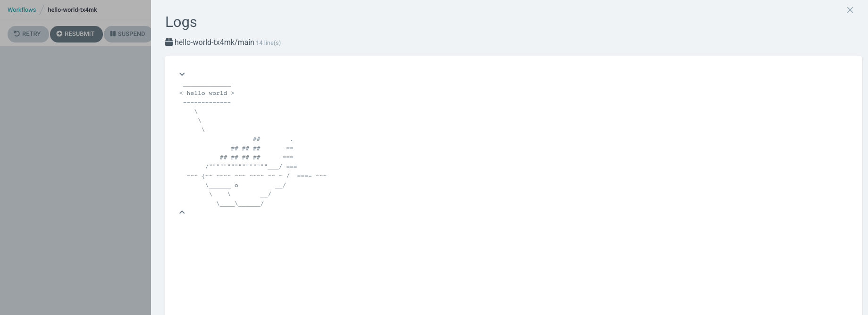
Task: Open the Workflows breadcrumb link
Action: click(22, 9)
